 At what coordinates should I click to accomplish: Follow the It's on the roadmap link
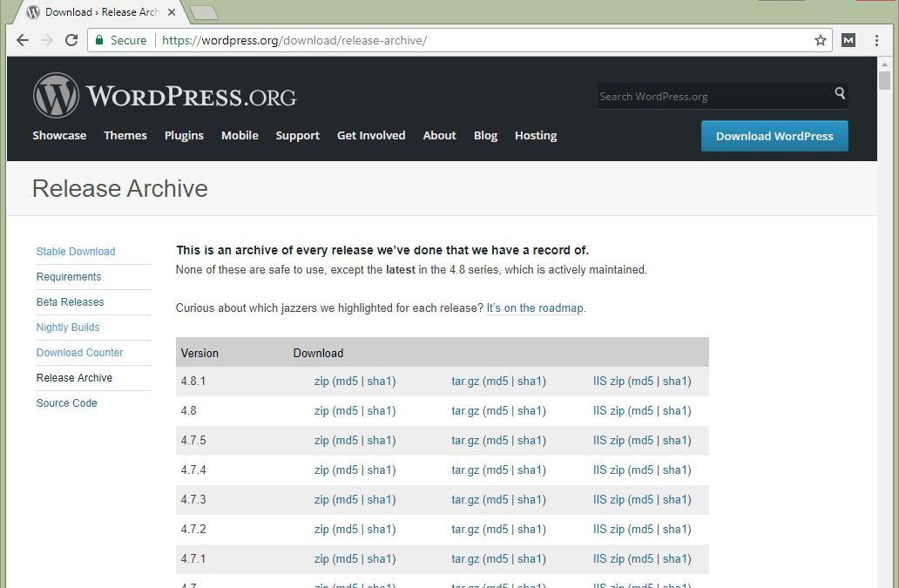coord(535,308)
